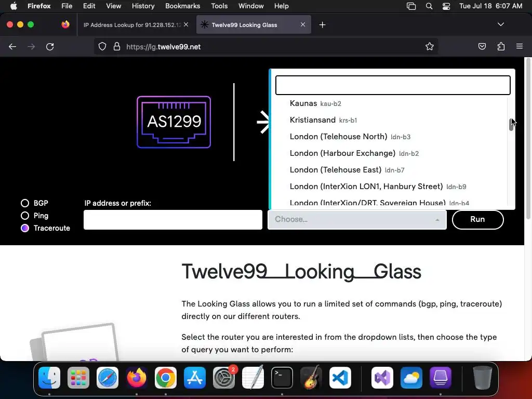This screenshot has height=399, width=532.
Task: Open Google Chrome from the Dock
Action: pyautogui.click(x=166, y=378)
